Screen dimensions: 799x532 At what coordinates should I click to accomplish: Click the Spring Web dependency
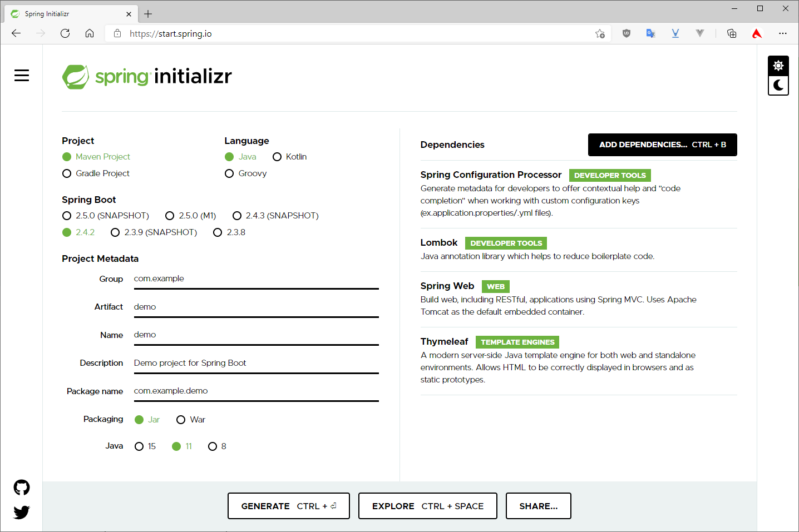pos(579,299)
